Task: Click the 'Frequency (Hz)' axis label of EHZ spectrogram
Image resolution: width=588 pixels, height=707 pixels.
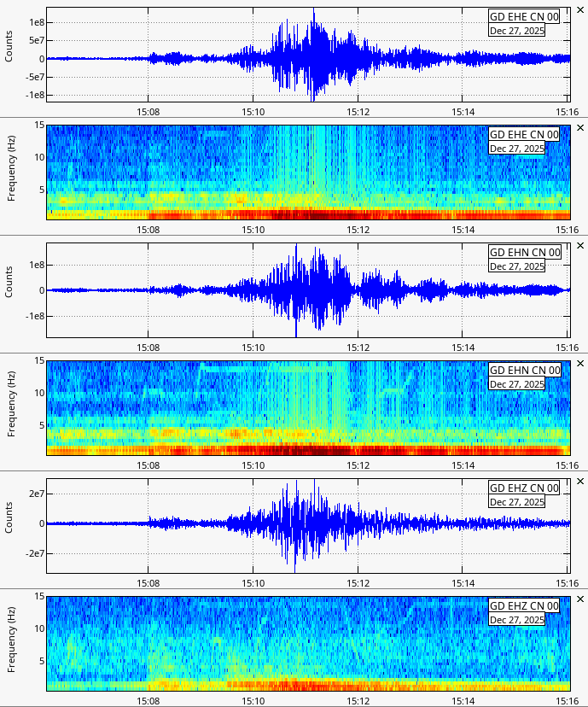Action: coord(11,640)
